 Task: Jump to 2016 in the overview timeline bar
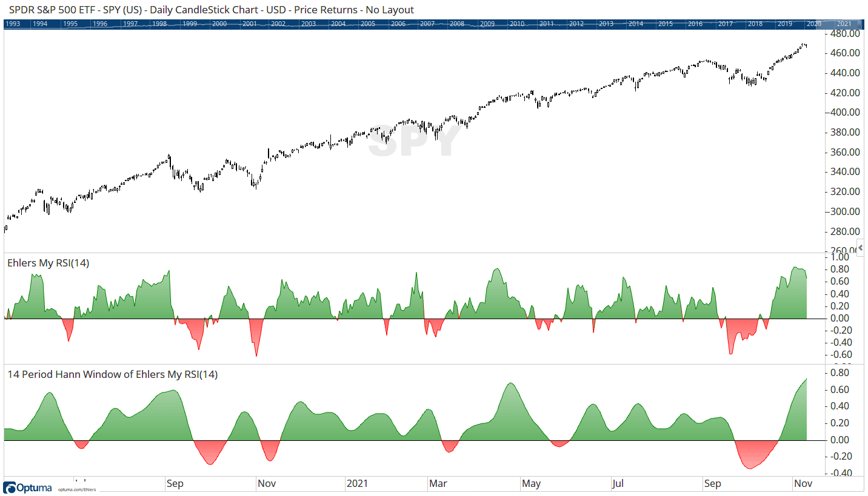click(695, 24)
